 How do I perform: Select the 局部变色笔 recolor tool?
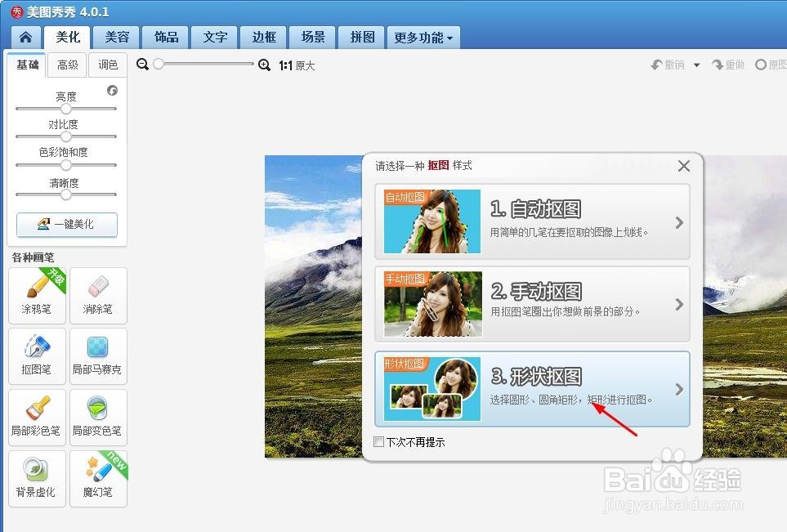(98, 418)
